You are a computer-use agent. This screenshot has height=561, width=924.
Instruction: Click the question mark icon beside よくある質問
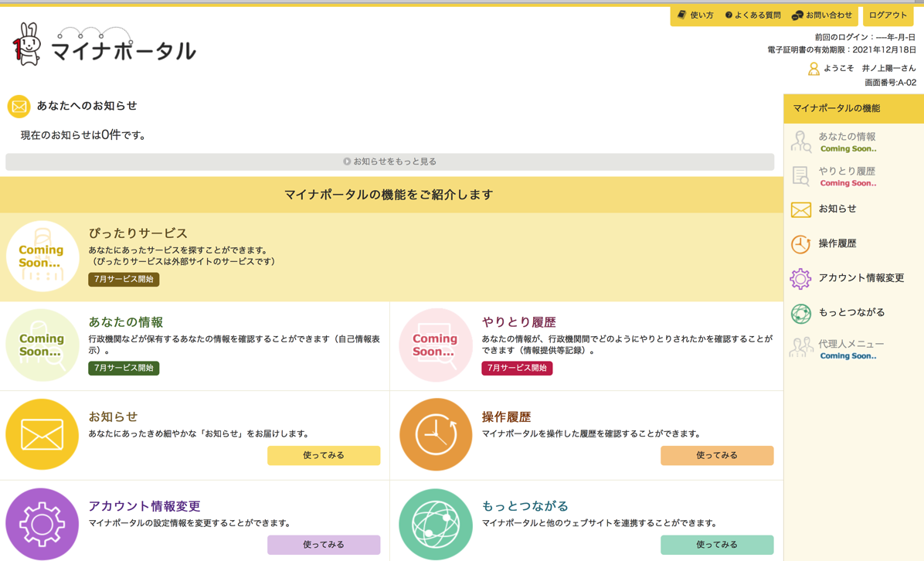(729, 15)
